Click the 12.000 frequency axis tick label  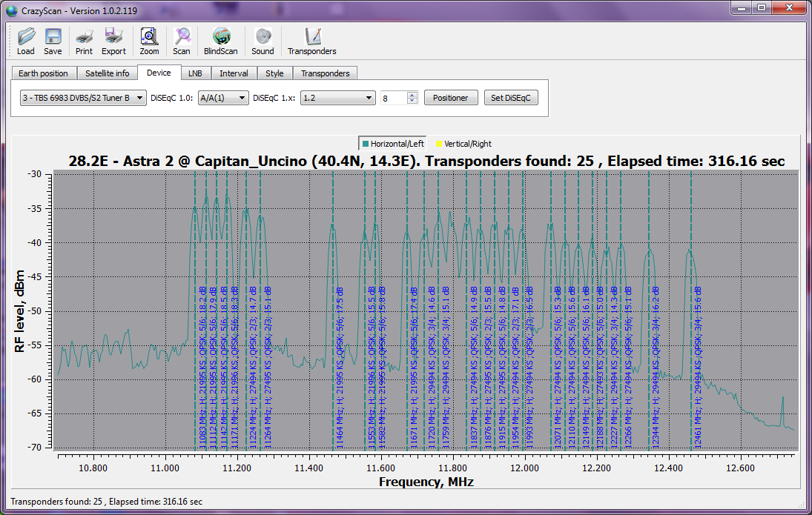pos(524,468)
